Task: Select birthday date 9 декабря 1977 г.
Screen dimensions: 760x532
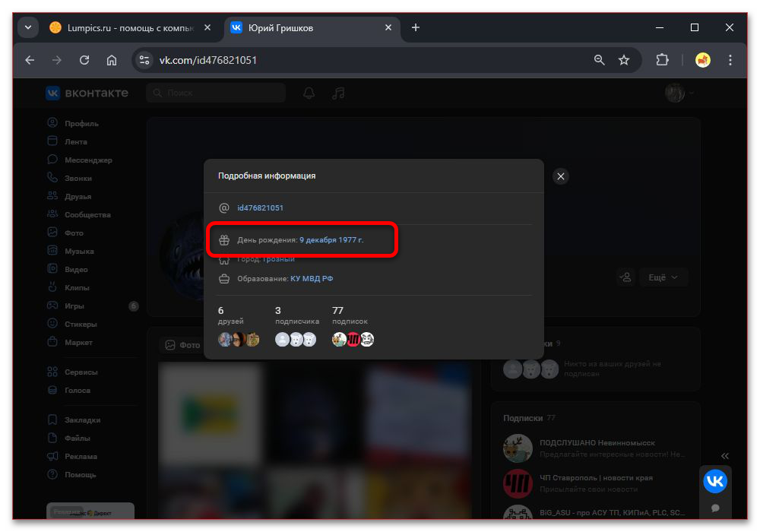Action: (x=331, y=240)
